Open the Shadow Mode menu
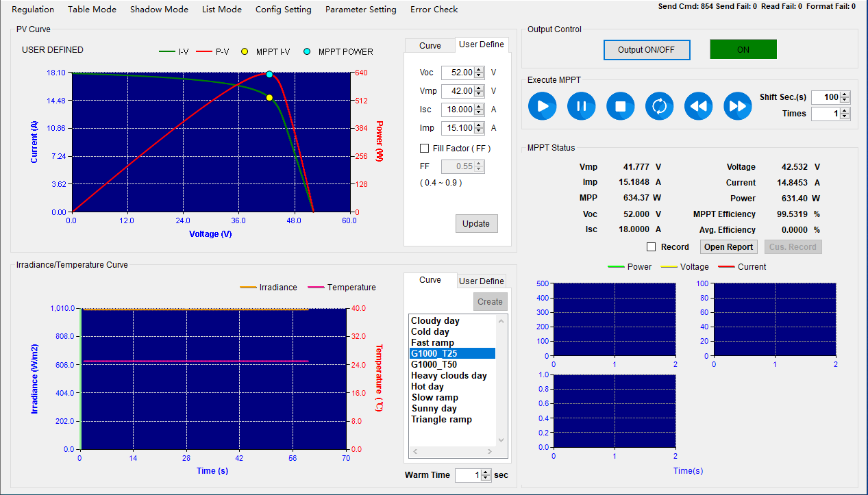This screenshot has height=495, width=868. pos(159,10)
